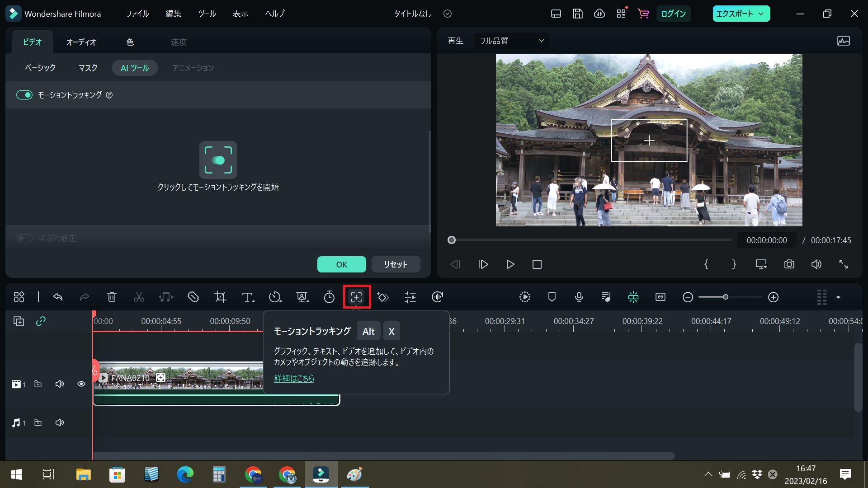This screenshot has width=868, height=488.
Task: Click the Text tool icon
Action: pyautogui.click(x=247, y=297)
